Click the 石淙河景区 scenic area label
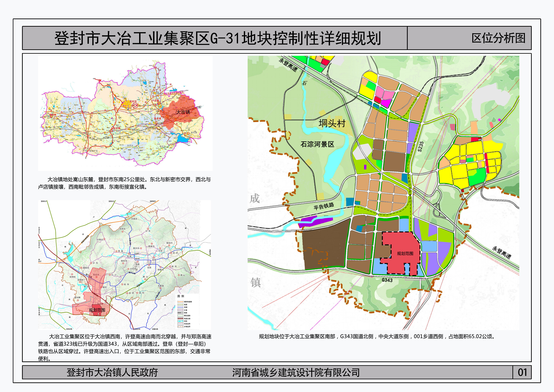Screen dimensions: 554x392 [317, 144]
